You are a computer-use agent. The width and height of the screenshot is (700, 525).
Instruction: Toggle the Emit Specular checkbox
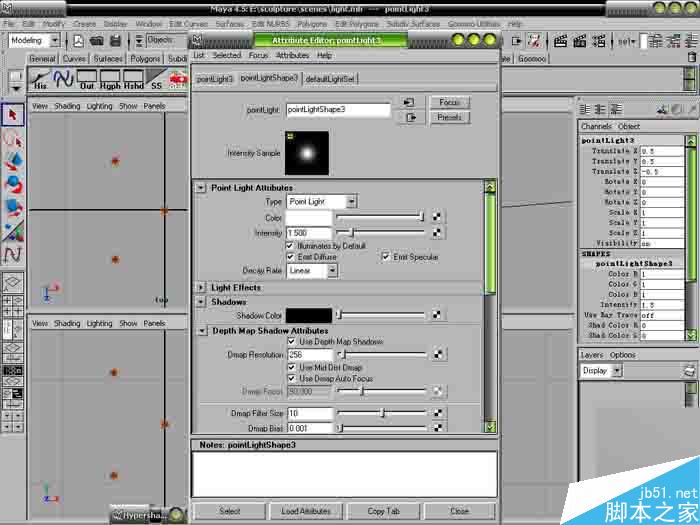tap(386, 257)
